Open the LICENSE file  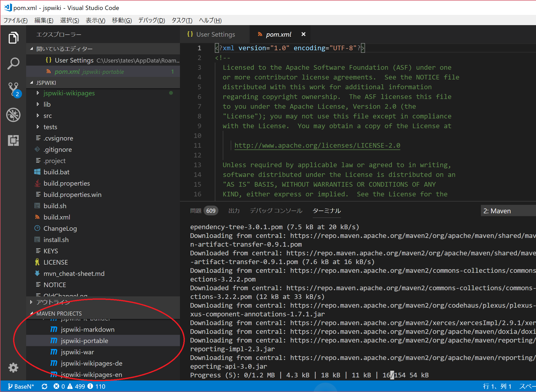103,262
